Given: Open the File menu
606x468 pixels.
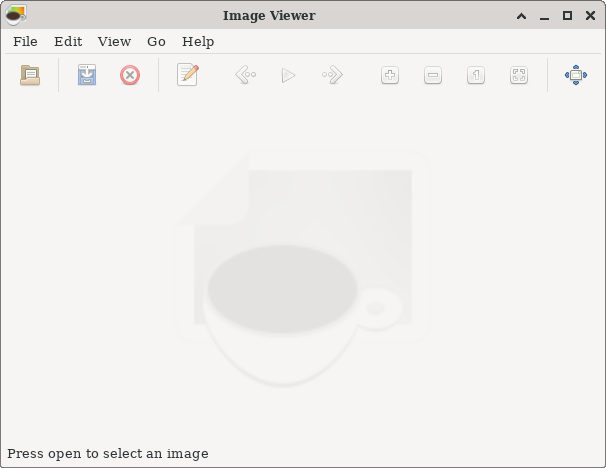Looking at the screenshot, I should point(25,41).
